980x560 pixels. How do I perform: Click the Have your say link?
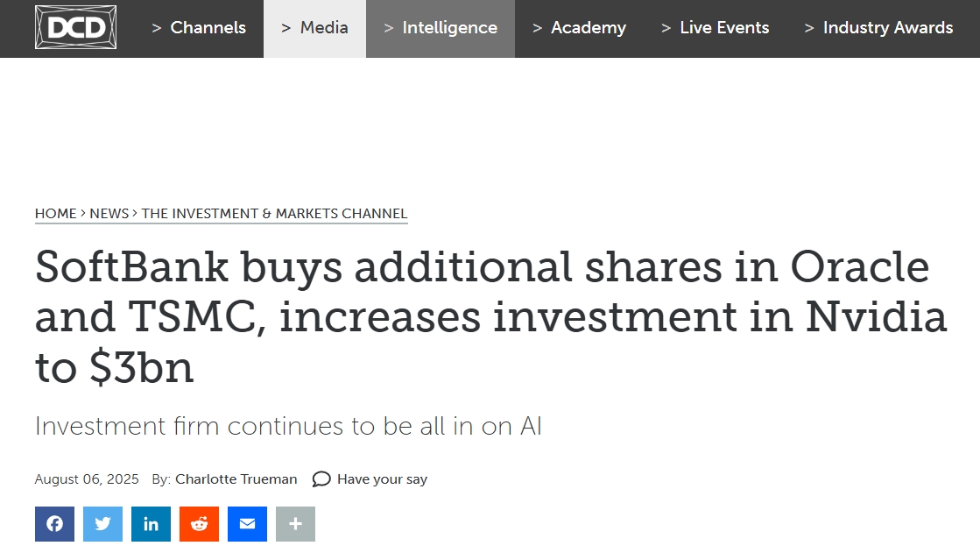click(x=382, y=479)
